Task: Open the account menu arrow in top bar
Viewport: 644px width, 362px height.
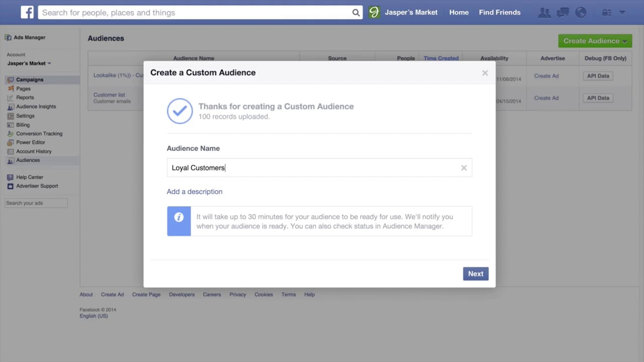Action: point(622,13)
